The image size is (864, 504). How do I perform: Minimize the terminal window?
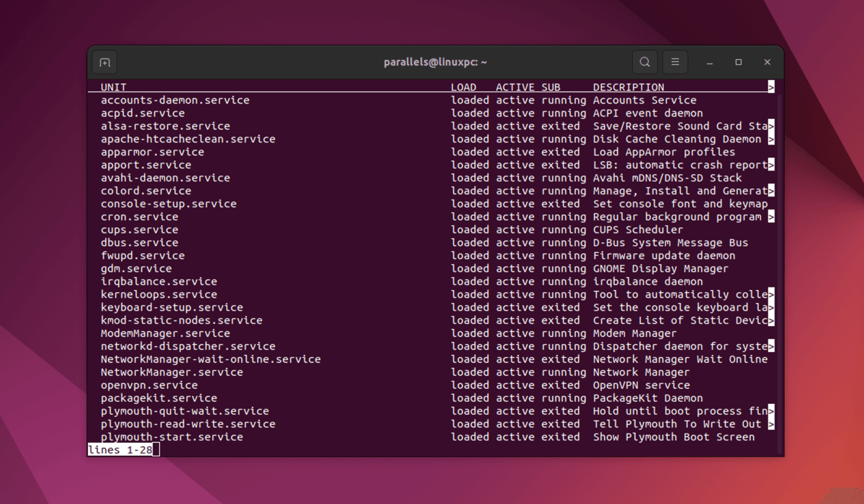709,63
